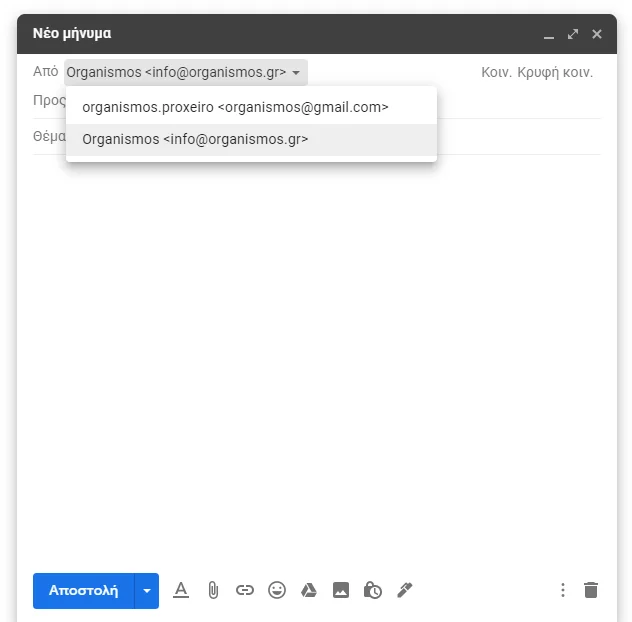Attach files with the paperclip icon
Screen dimensions: 632x622
click(x=213, y=591)
